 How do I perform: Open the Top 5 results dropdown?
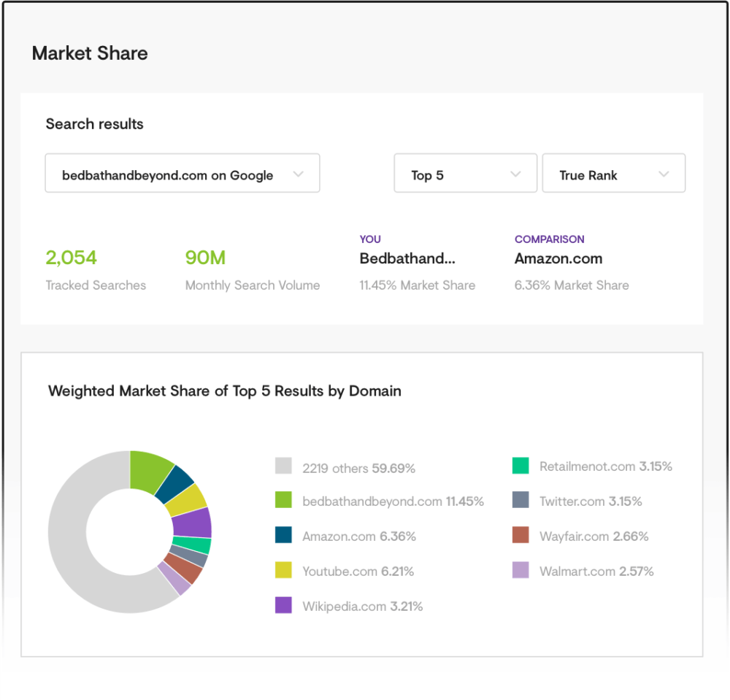tap(465, 173)
